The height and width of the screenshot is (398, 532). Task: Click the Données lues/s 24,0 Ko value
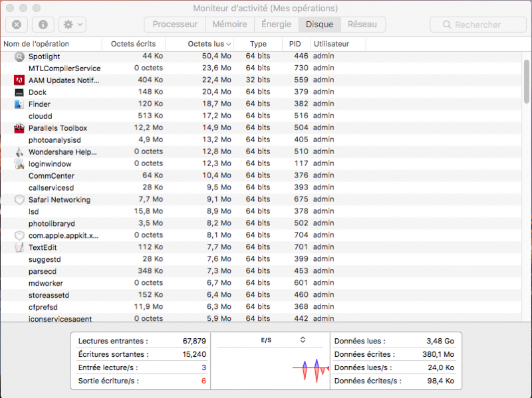tap(441, 367)
